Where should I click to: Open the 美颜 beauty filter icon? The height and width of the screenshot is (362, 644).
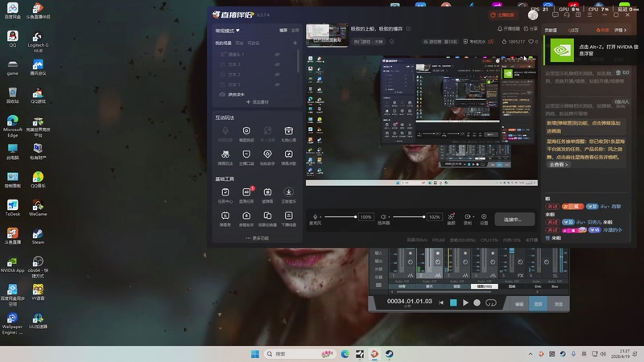click(451, 218)
